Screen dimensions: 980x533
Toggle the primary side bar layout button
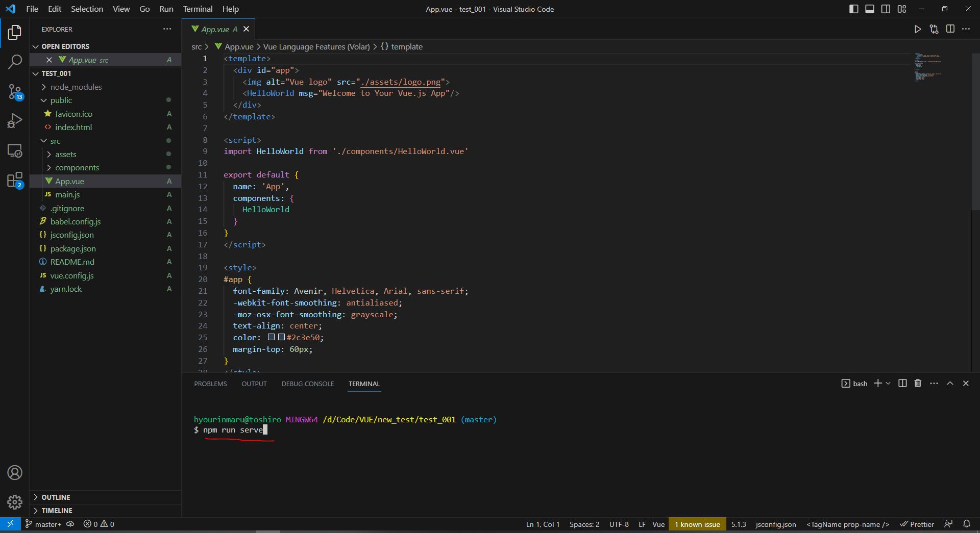(853, 9)
